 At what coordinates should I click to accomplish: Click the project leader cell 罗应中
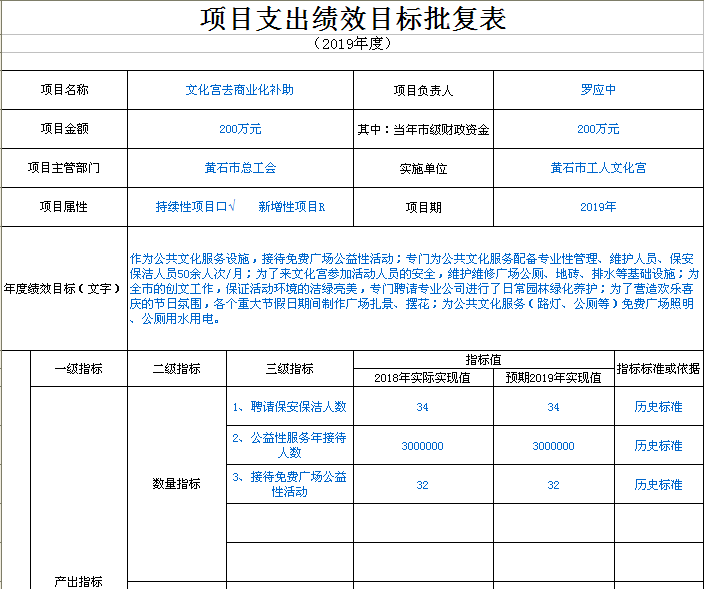click(598, 90)
